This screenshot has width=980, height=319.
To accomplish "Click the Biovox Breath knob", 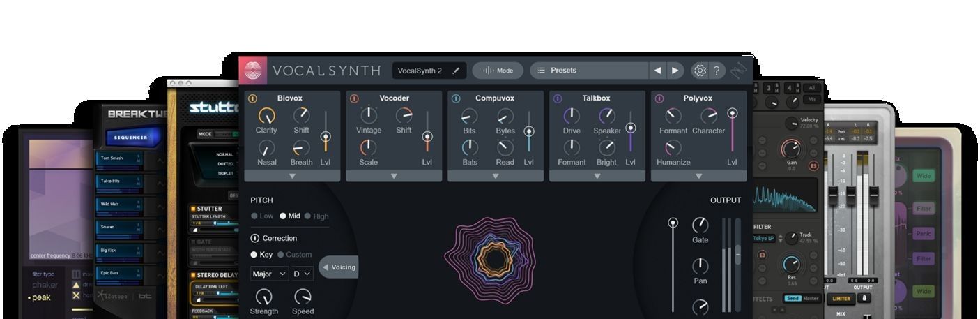I will click(x=301, y=148).
